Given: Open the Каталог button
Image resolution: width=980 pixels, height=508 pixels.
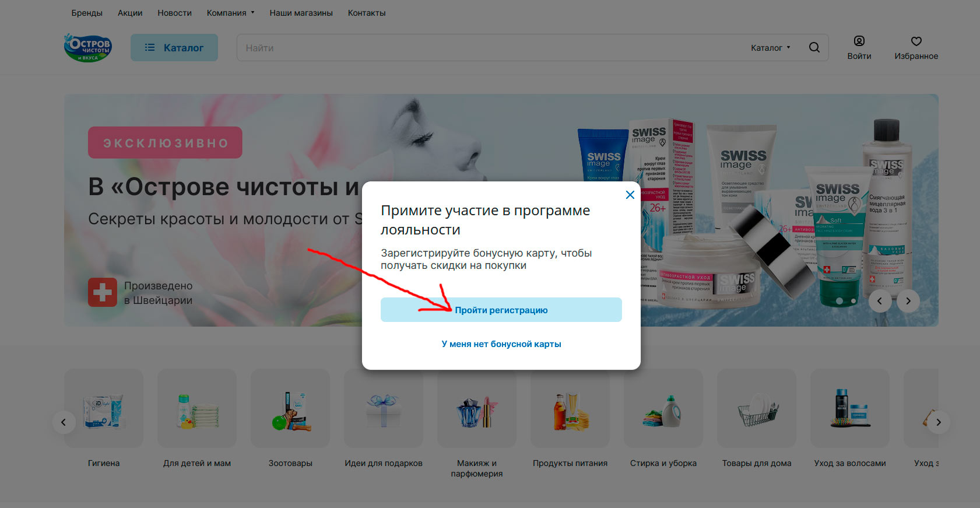Looking at the screenshot, I should pos(174,48).
